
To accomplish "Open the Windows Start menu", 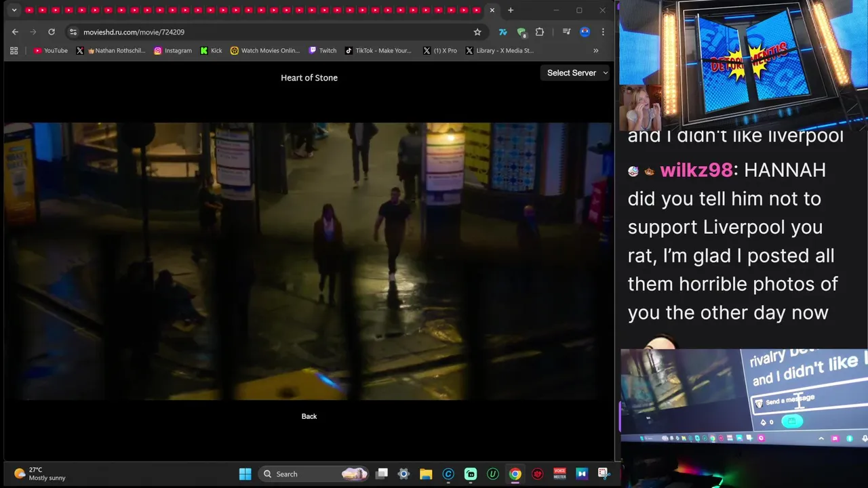I will click(x=245, y=474).
